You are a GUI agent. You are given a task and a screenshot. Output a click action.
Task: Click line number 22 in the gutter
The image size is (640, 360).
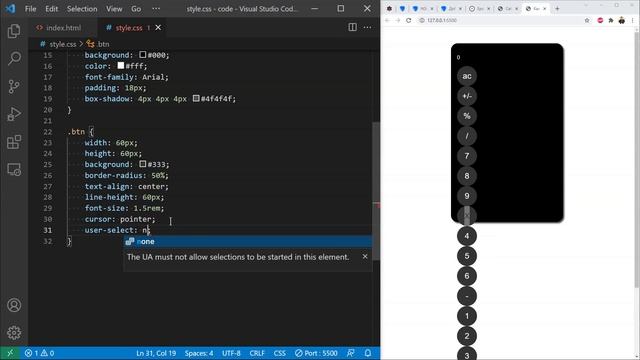(x=47, y=132)
